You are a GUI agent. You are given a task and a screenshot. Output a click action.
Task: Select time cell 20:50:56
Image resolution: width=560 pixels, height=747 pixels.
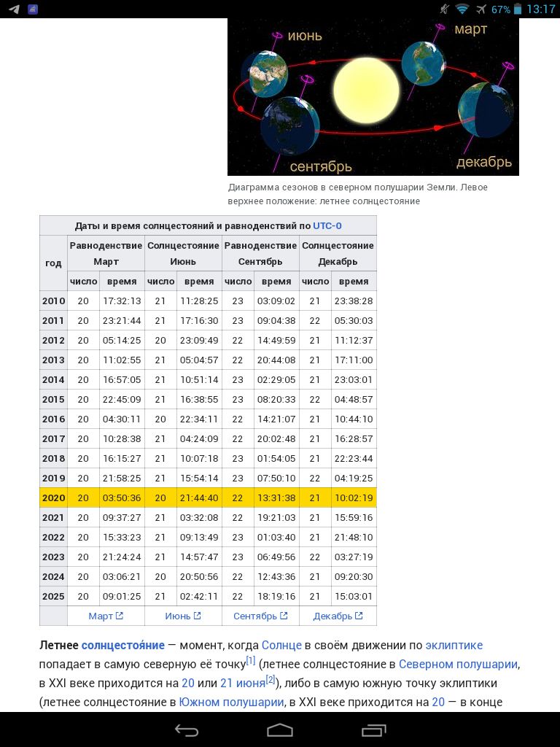coord(199,577)
